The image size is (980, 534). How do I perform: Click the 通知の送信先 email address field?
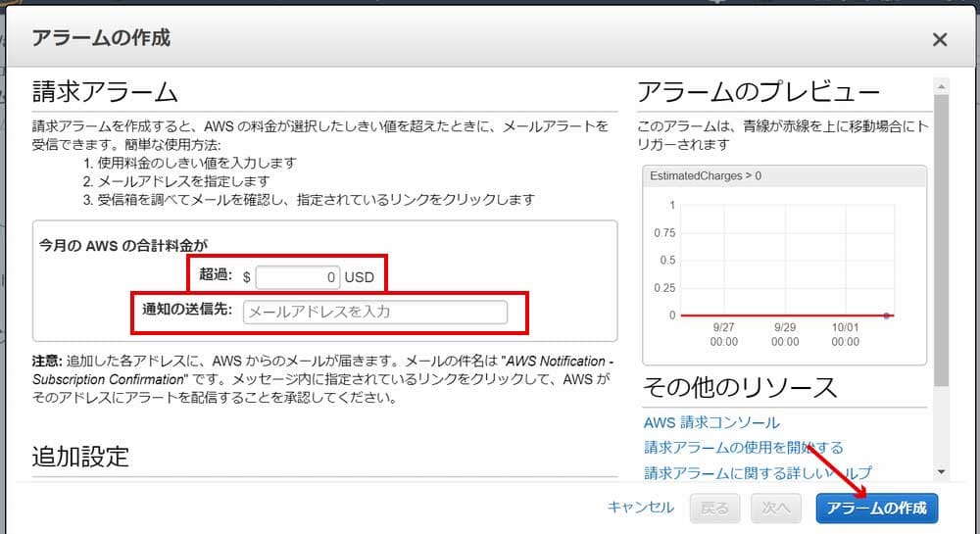click(x=374, y=312)
